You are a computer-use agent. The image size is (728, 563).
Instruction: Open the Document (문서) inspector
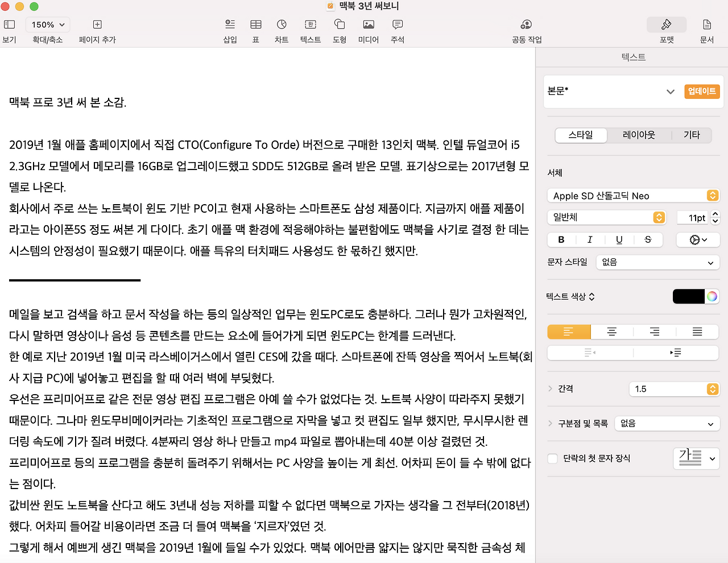coord(707,24)
